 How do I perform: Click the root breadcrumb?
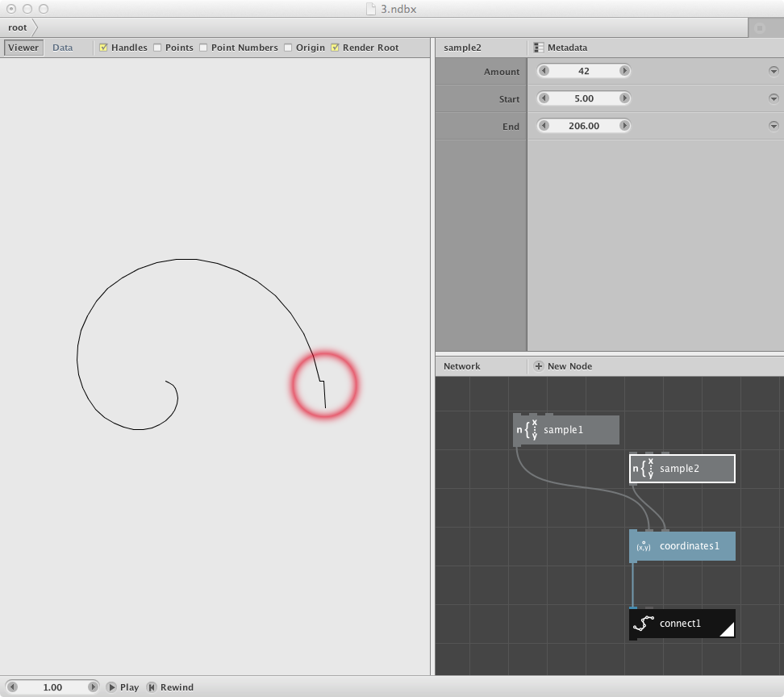tap(18, 27)
